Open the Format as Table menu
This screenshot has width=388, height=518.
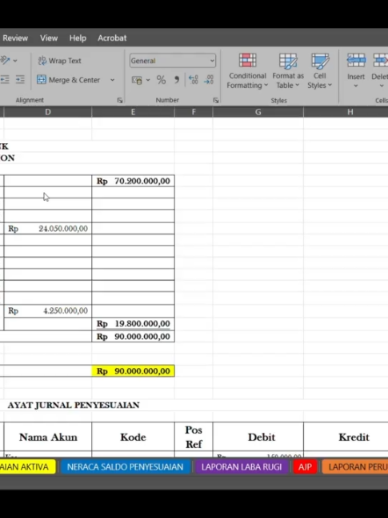pyautogui.click(x=288, y=71)
